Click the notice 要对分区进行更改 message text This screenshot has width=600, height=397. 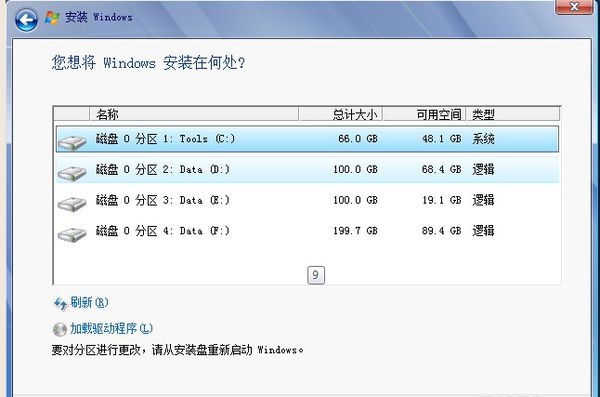click(x=178, y=350)
